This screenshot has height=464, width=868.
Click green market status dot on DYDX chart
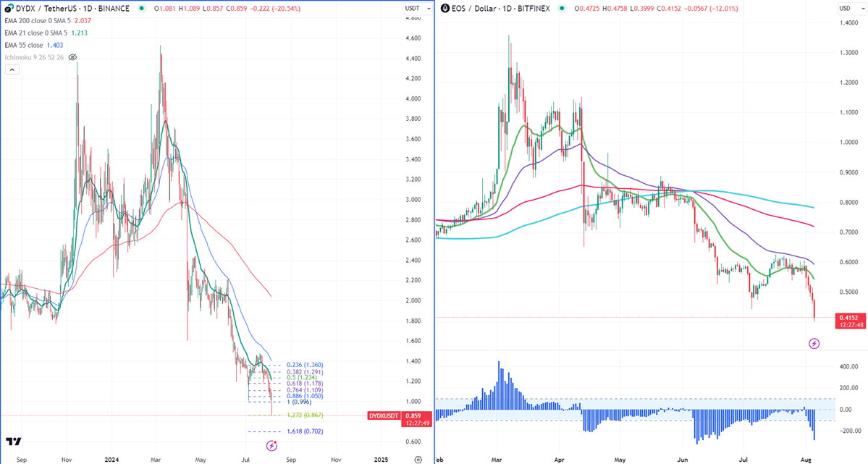[143, 8]
